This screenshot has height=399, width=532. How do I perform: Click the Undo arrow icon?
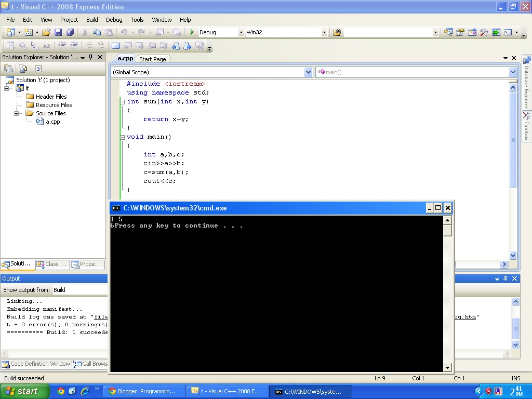click(124, 32)
